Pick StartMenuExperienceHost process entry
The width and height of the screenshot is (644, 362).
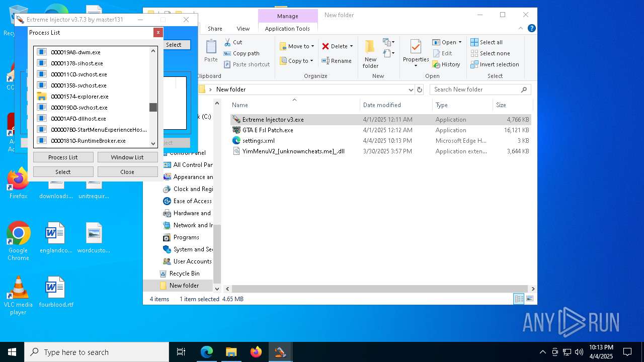[99, 130]
